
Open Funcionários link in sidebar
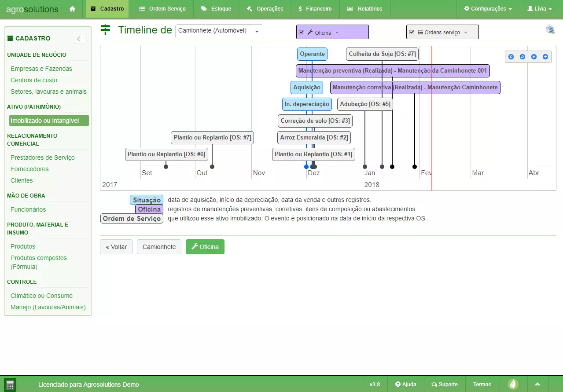[x=28, y=209]
